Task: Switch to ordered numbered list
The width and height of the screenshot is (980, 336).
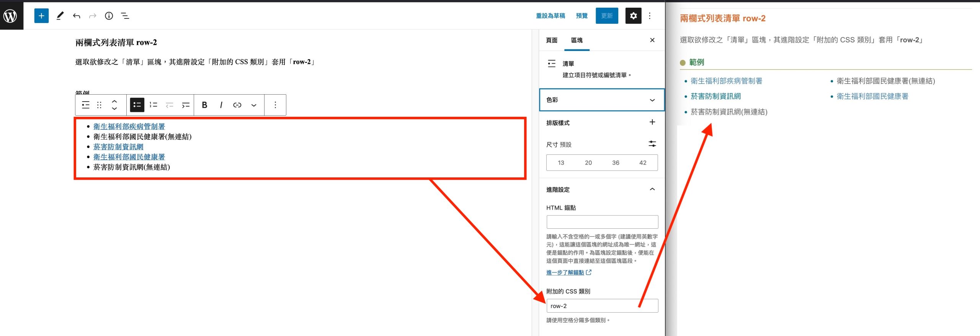Action: click(154, 105)
